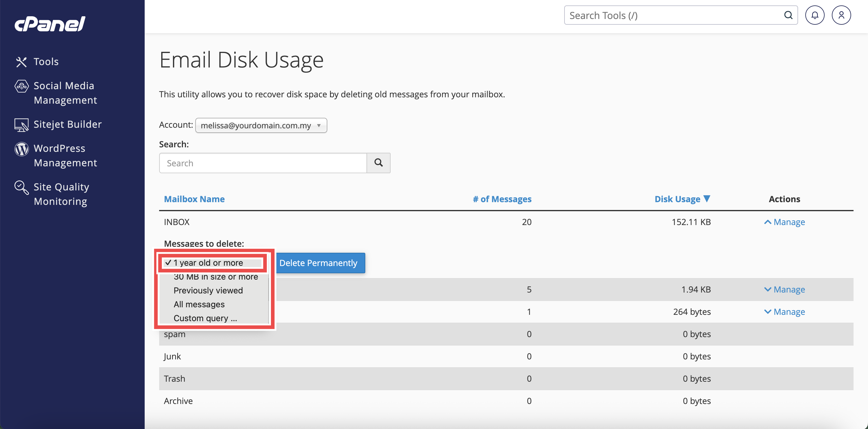Click the cPanel logo
Viewport: 868px width, 429px height.
pyautogui.click(x=50, y=24)
